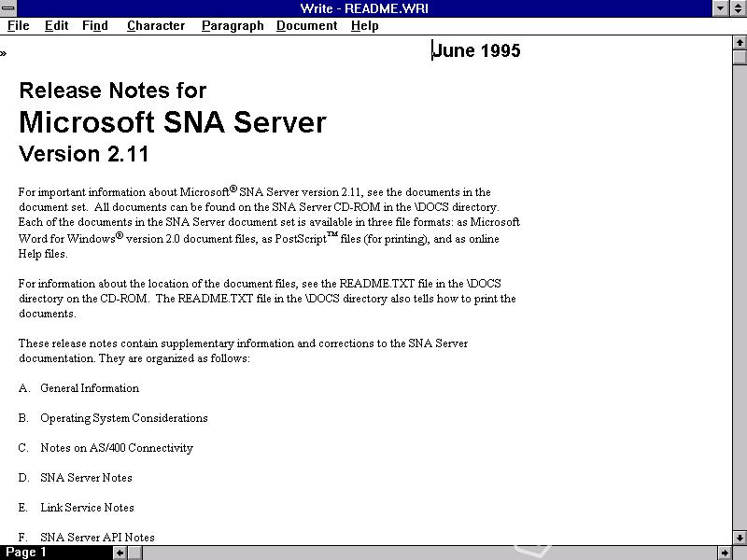Screen dimensions: 747x560
Task: Open the Help menu
Action: [x=364, y=26]
